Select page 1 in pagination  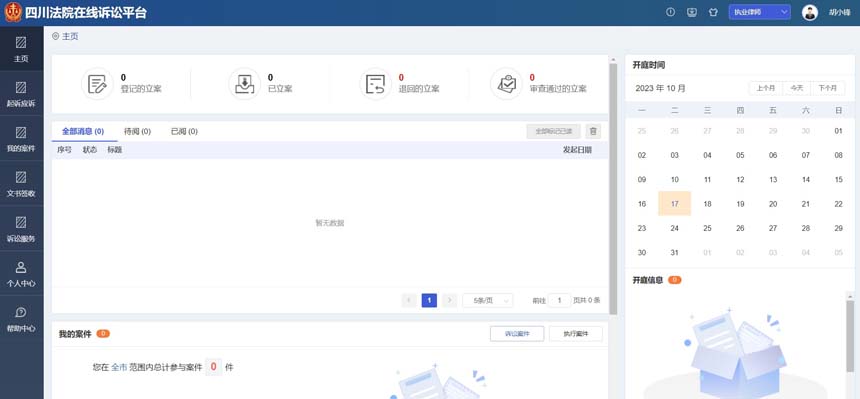[x=429, y=300]
